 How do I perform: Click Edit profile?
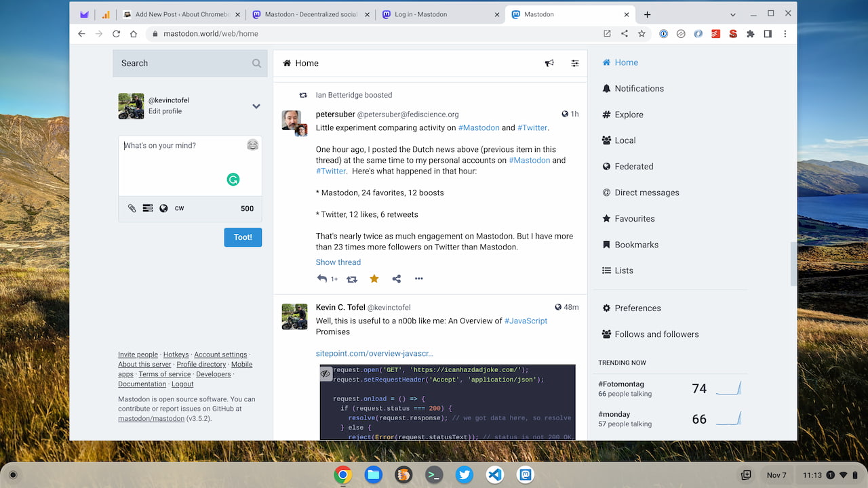point(165,111)
